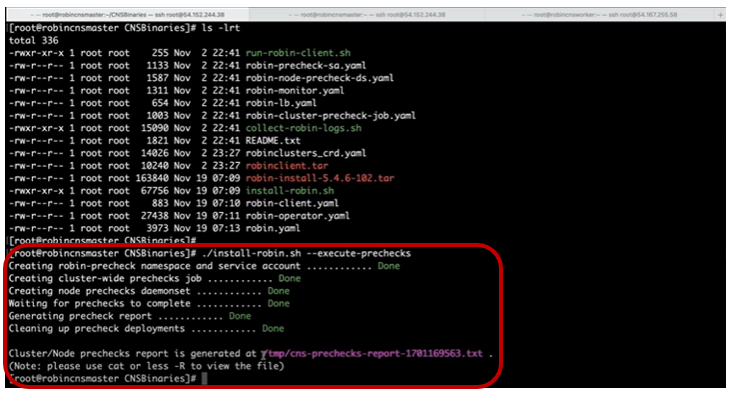Open a new terminal tab with plus button
Image resolution: width=731 pixels, height=396 pixels.
[720, 15]
